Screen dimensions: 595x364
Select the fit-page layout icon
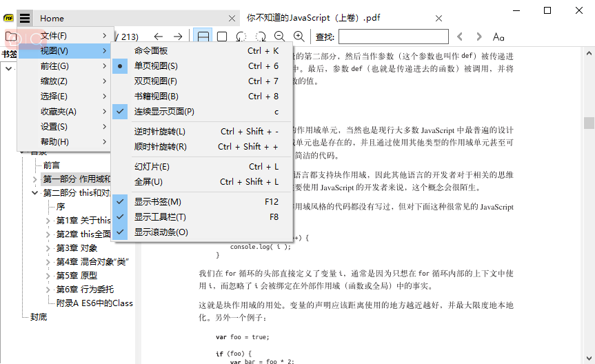click(x=222, y=37)
